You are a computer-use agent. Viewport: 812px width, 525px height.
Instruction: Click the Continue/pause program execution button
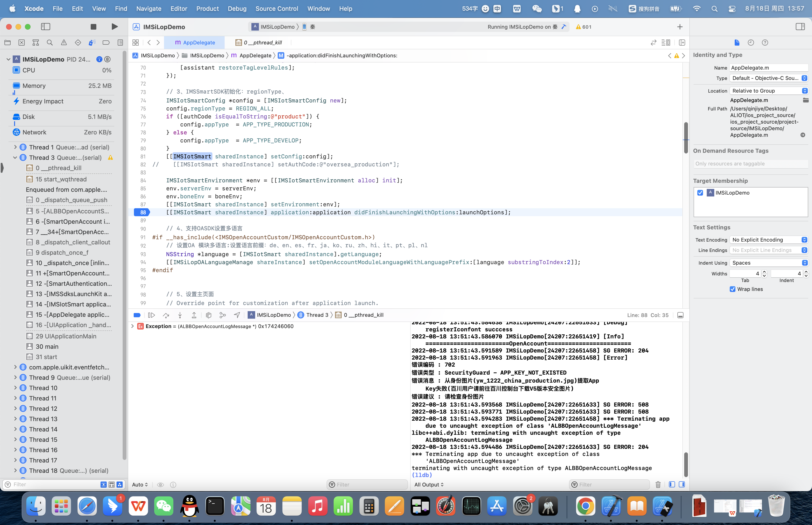tap(152, 315)
